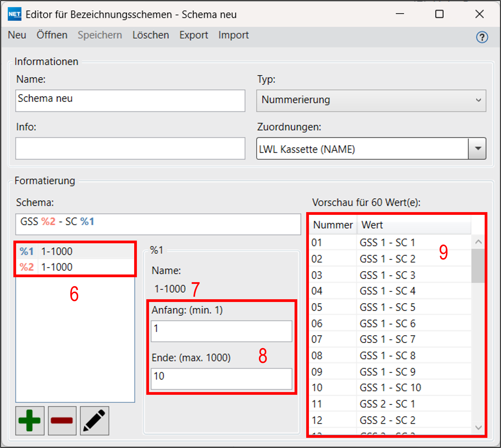Open the Neu menu entry
501x448 pixels.
coord(17,35)
